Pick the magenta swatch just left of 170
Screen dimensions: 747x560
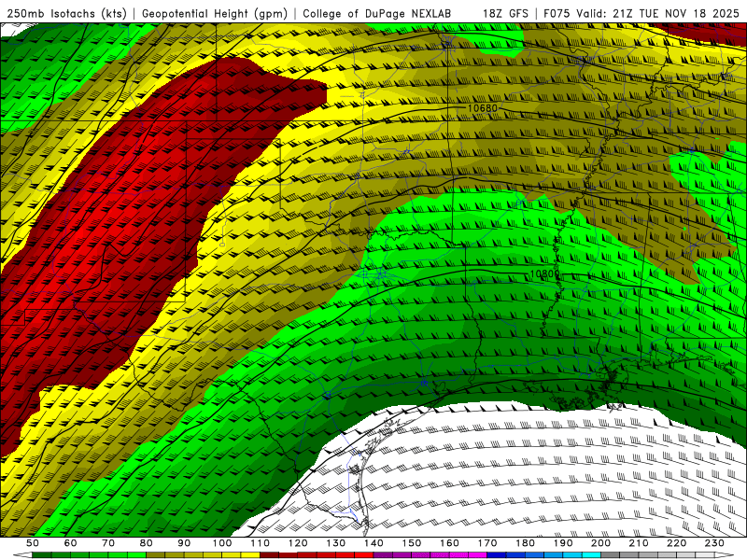pos(478,555)
